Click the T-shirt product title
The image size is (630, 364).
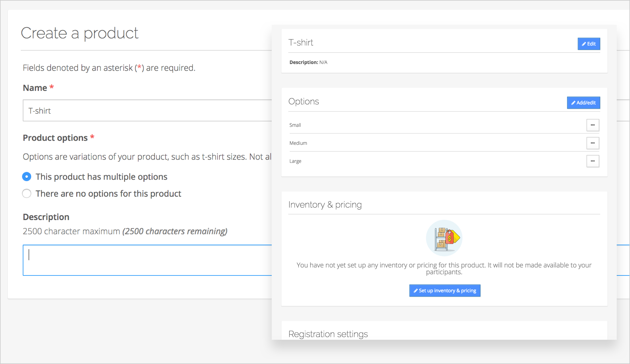(x=301, y=43)
